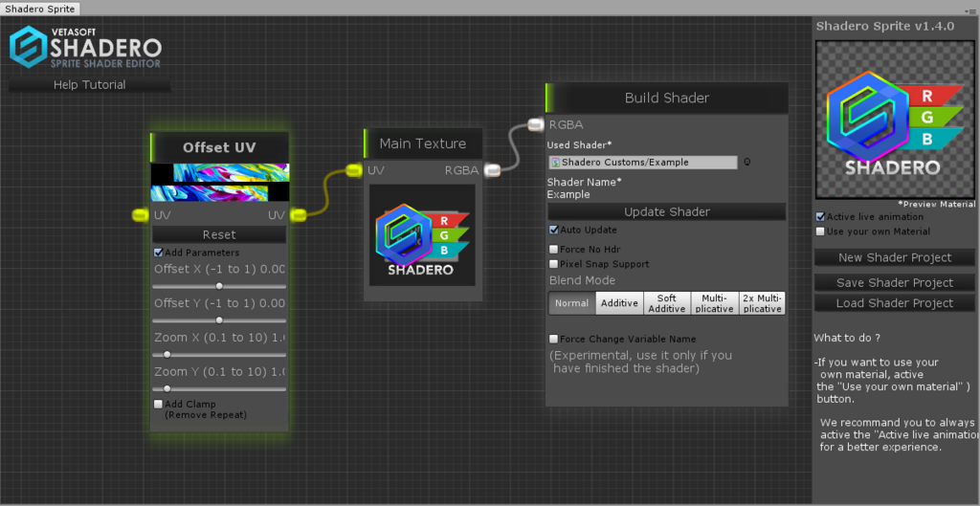Click Save Shader Project

(895, 283)
